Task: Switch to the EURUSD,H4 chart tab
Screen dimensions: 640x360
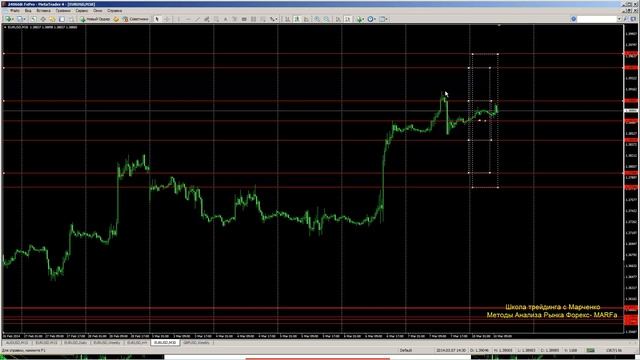Action: click(x=137, y=342)
